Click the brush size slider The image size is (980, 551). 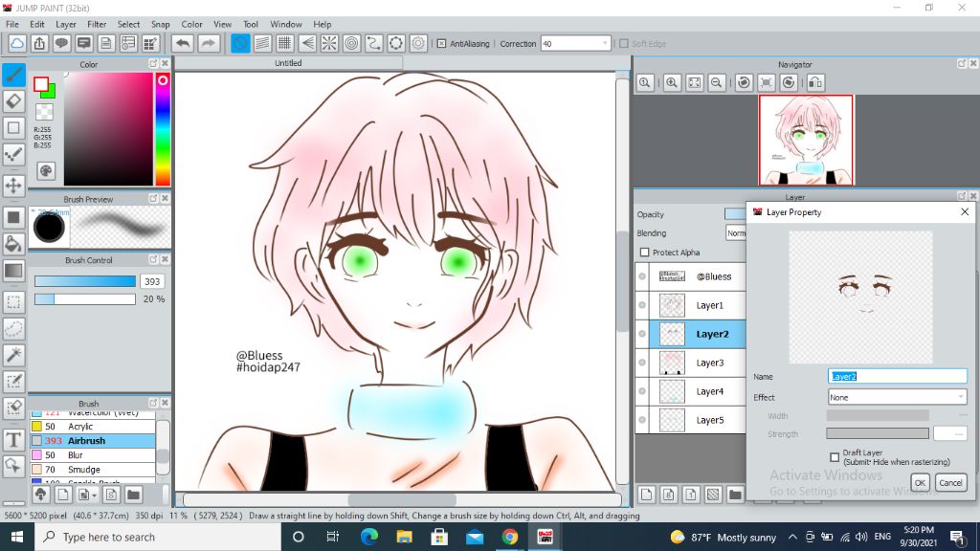85,281
